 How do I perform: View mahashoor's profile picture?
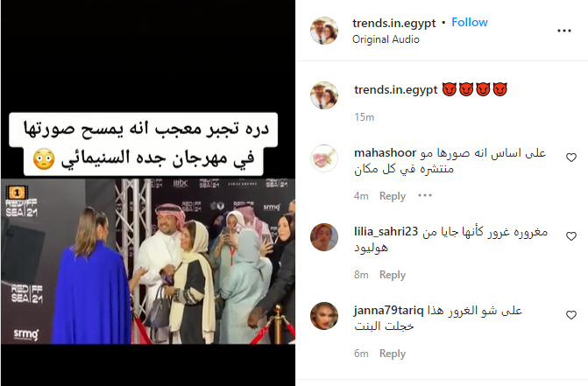tap(324, 158)
